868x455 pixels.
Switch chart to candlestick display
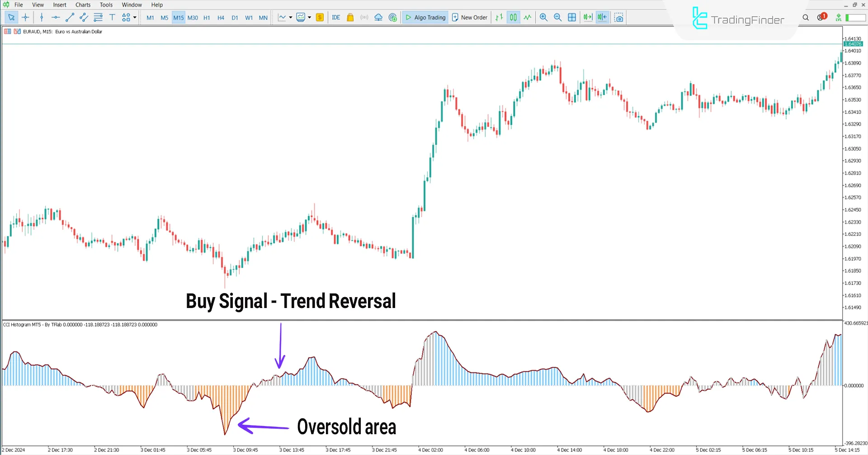click(x=514, y=17)
